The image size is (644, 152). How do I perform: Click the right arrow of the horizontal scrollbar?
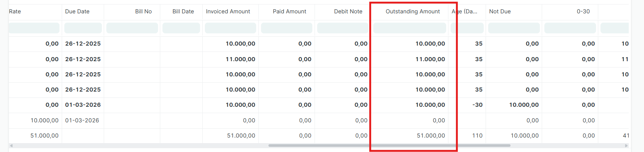(x=627, y=146)
